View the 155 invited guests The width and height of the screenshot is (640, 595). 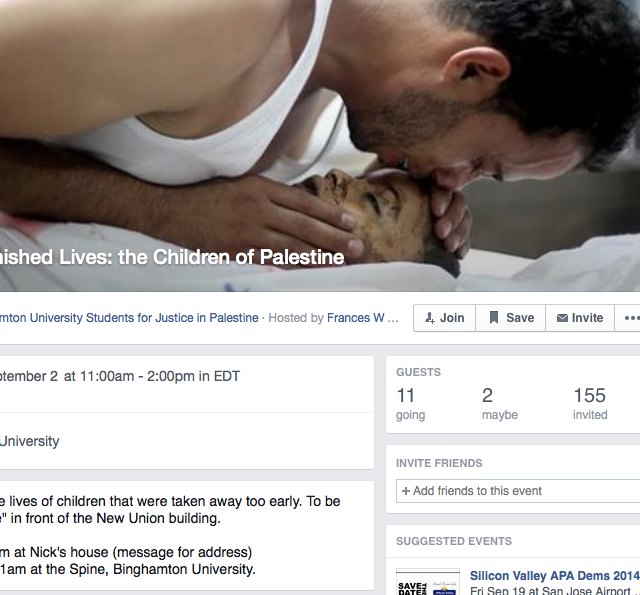point(590,403)
